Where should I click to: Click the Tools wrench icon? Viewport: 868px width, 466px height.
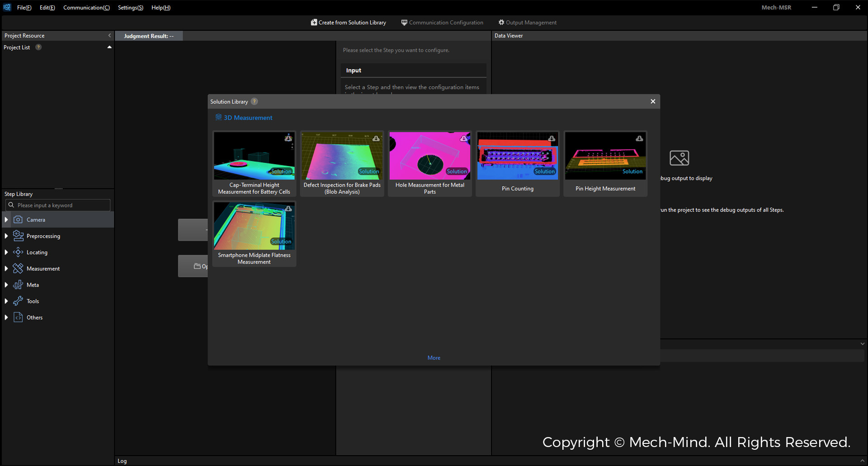[18, 301]
